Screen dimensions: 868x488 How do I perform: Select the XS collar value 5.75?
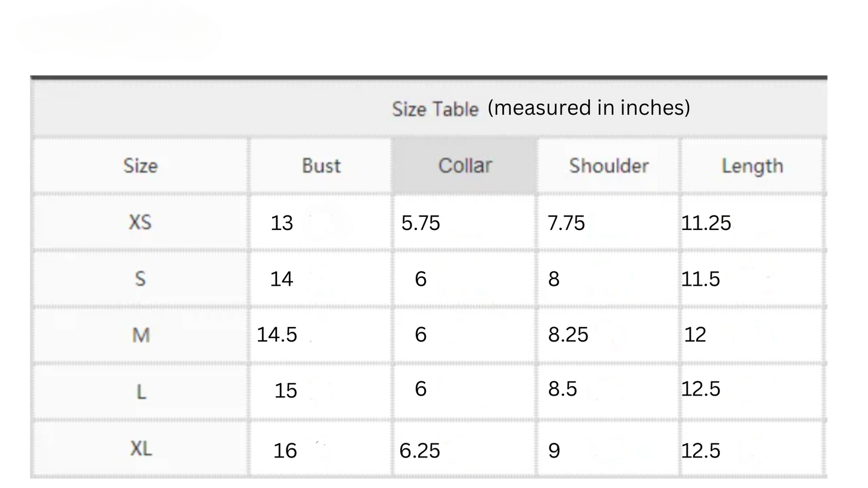point(420,223)
